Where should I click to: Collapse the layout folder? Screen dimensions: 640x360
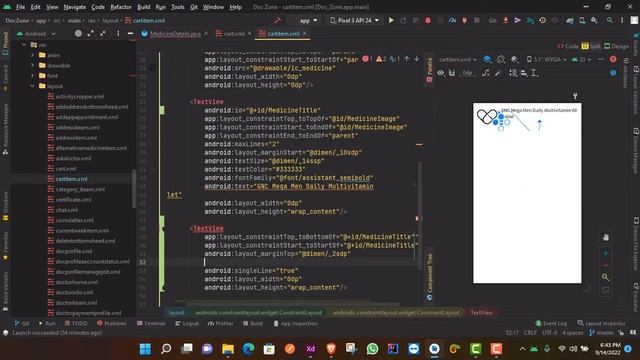pos(33,86)
